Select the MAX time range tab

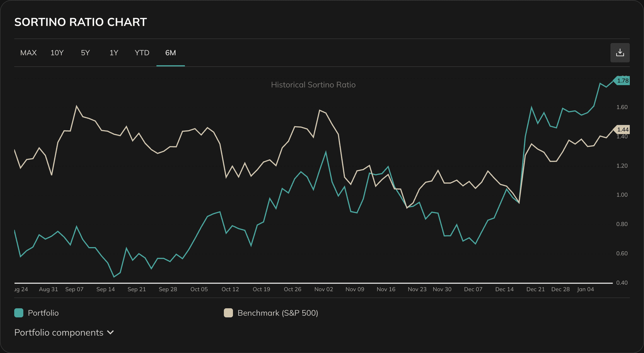click(x=29, y=53)
